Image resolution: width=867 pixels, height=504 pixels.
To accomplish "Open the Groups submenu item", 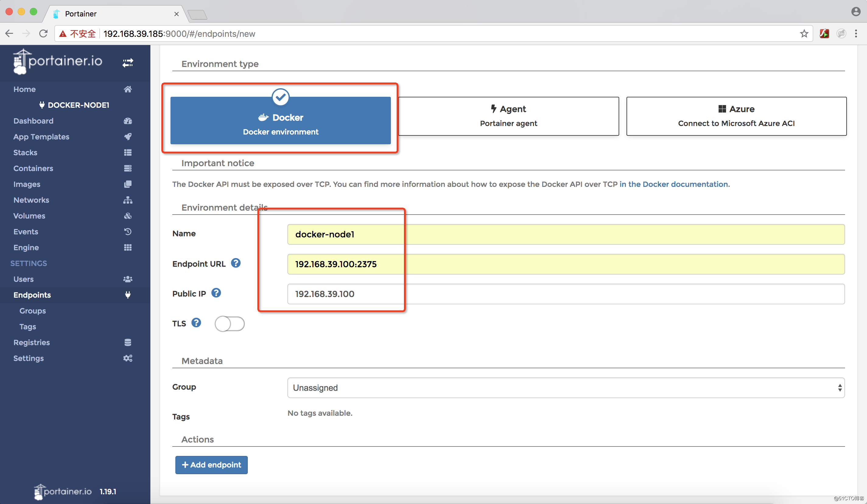I will (x=33, y=311).
